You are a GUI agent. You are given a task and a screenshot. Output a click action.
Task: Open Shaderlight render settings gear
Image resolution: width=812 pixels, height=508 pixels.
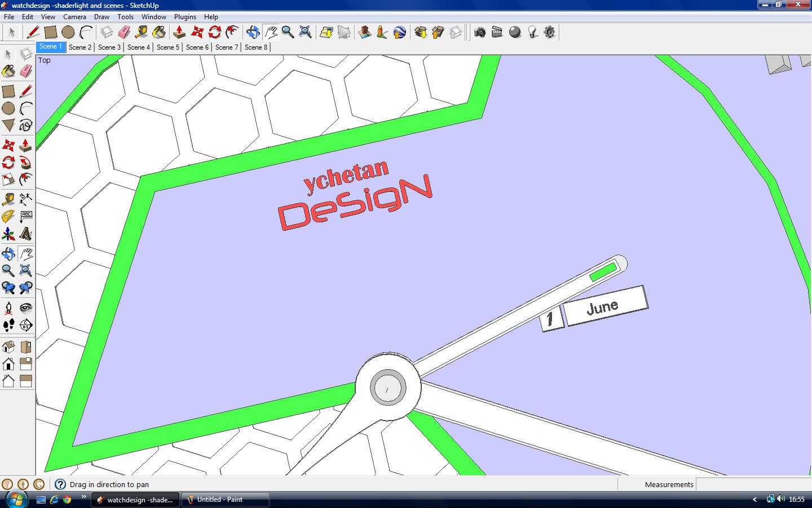tap(550, 32)
